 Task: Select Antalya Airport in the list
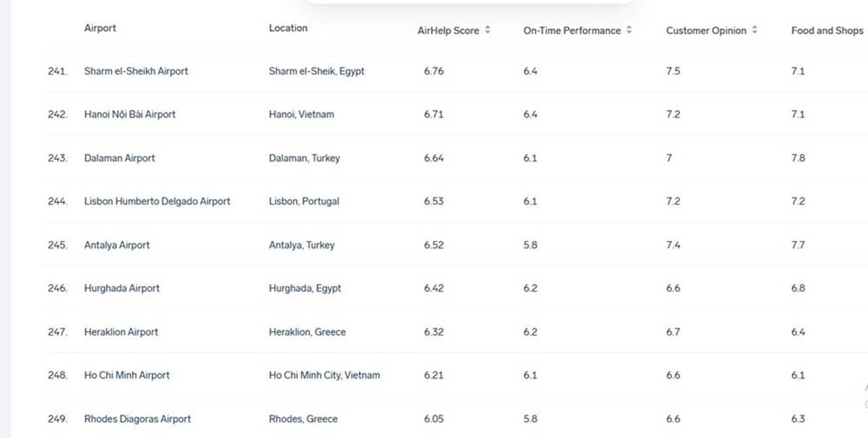(x=117, y=245)
